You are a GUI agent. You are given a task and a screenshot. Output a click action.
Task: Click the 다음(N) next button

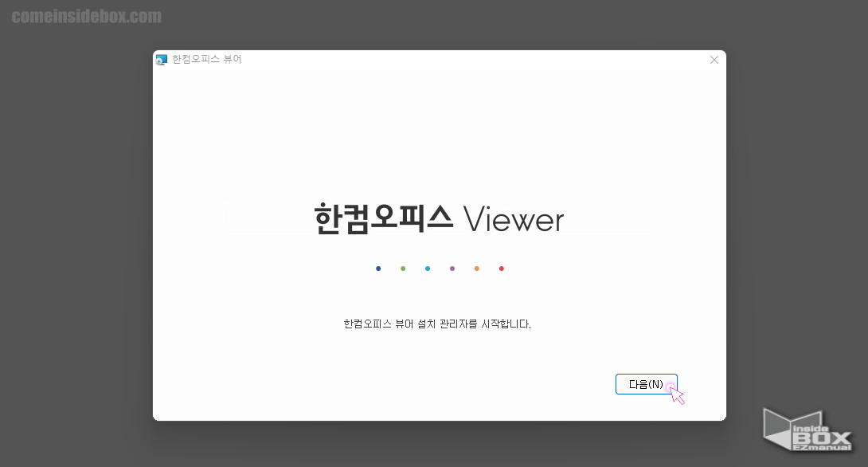pos(646,384)
